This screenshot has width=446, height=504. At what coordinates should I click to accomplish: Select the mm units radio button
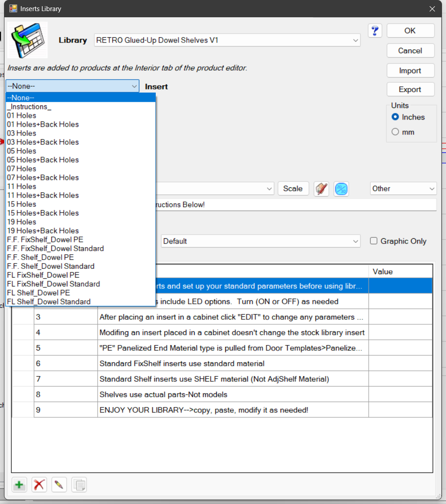tap(395, 132)
